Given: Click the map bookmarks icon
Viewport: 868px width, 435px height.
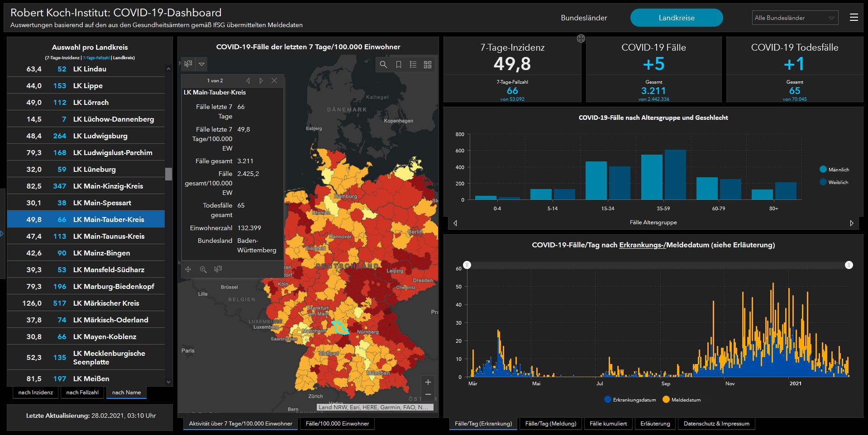Looking at the screenshot, I should [x=398, y=65].
